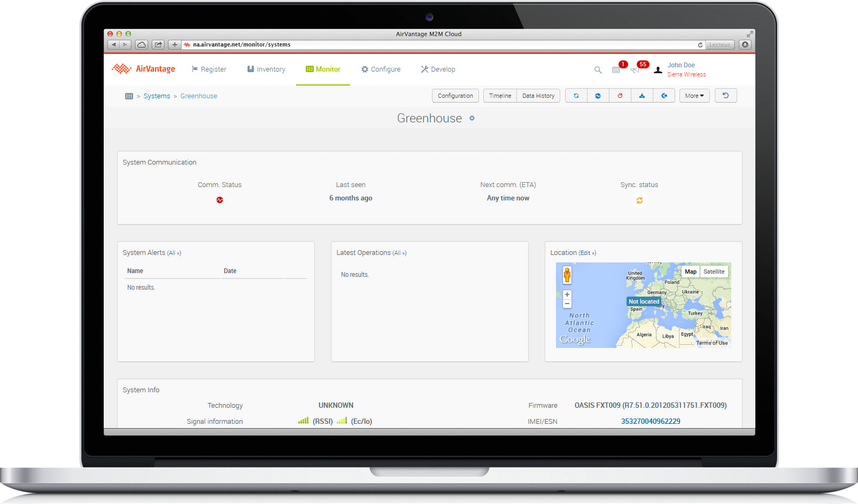Screen dimensions: 858x504
Task: Open the announcements megaphone icon
Action: pyautogui.click(x=635, y=70)
